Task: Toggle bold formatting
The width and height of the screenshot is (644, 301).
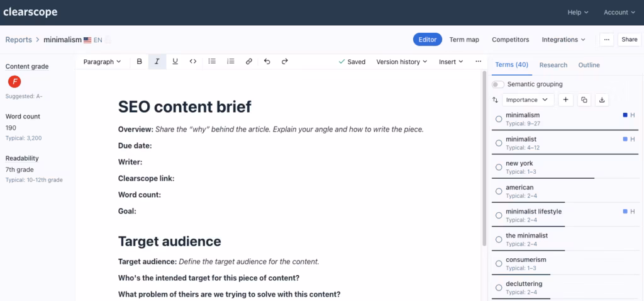Action: point(139,62)
